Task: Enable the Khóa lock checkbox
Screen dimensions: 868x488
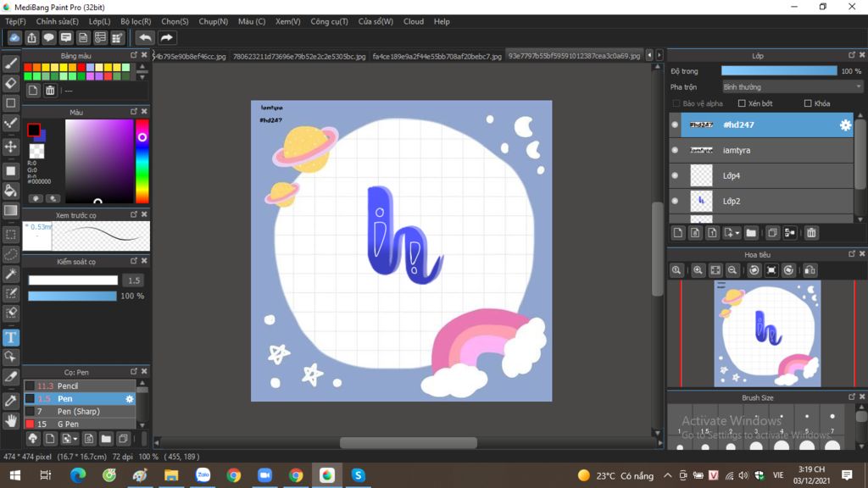Action: (808, 103)
